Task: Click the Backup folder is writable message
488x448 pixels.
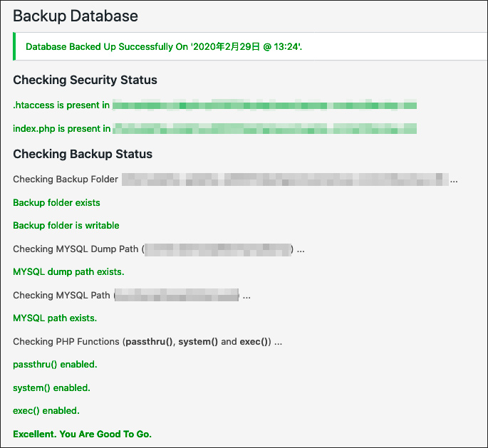Action: (66, 226)
